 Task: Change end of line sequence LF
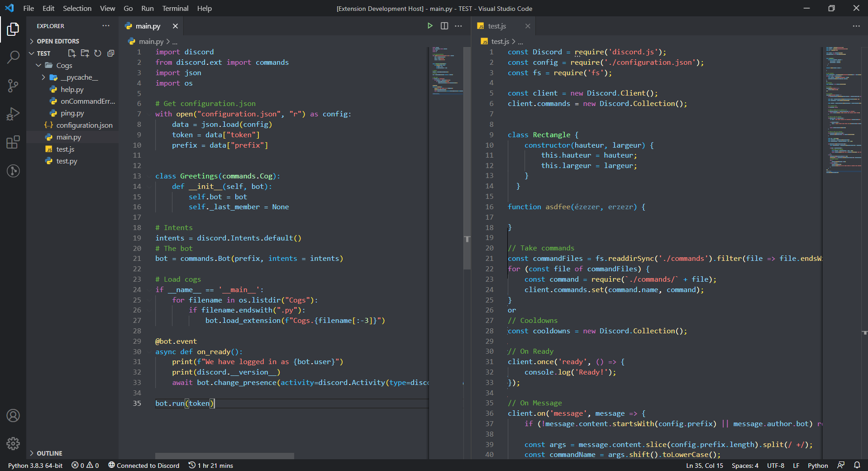pos(796,466)
